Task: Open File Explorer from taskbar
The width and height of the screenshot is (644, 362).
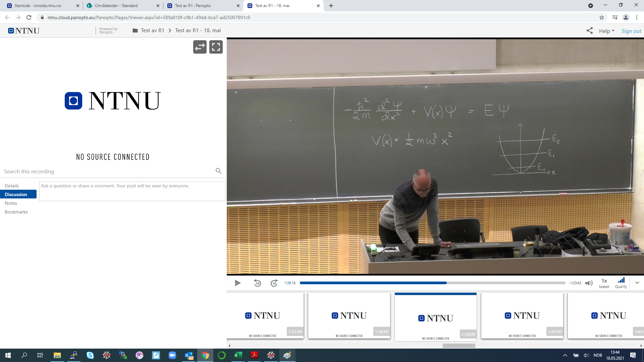Action: [57, 355]
